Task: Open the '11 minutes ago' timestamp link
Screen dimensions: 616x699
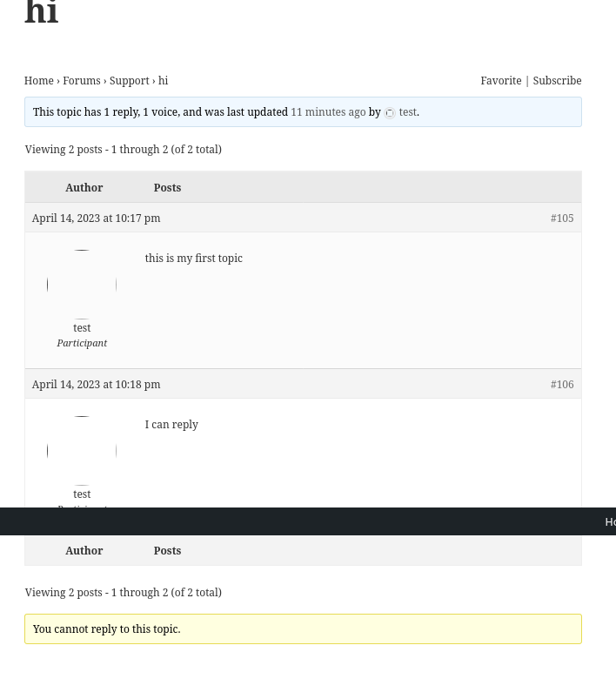Action: [328, 111]
